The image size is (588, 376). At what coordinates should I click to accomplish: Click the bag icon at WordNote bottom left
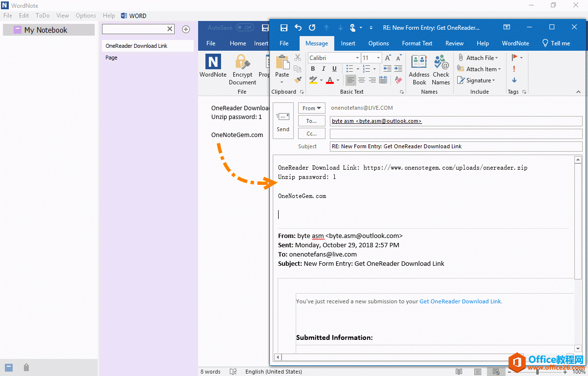click(x=26, y=367)
